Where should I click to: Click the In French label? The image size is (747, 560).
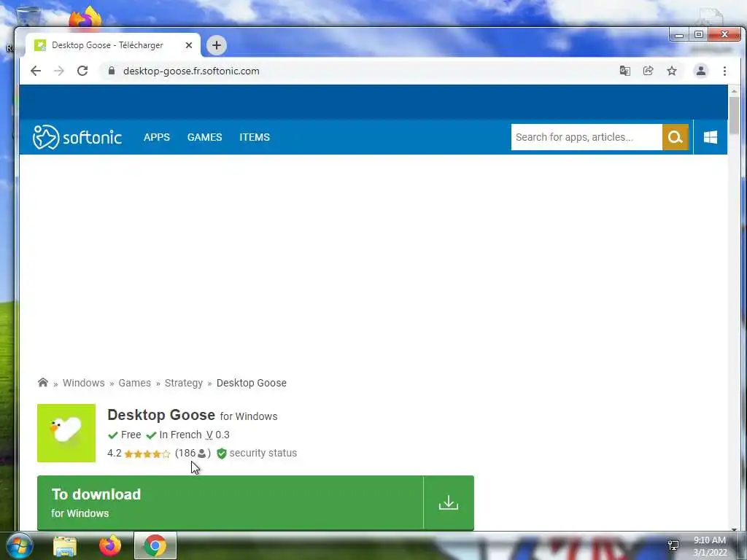tap(180, 435)
